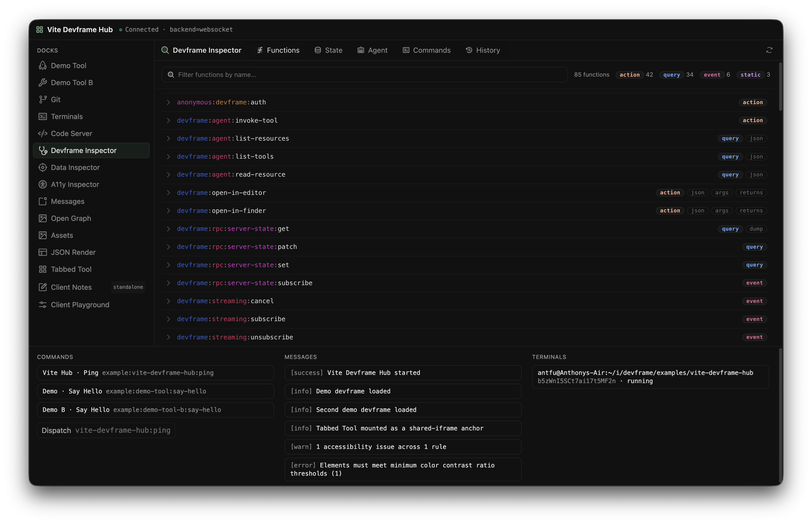Select the Second demo devframe loaded message
This screenshot has height=524, width=812.
[x=403, y=410]
